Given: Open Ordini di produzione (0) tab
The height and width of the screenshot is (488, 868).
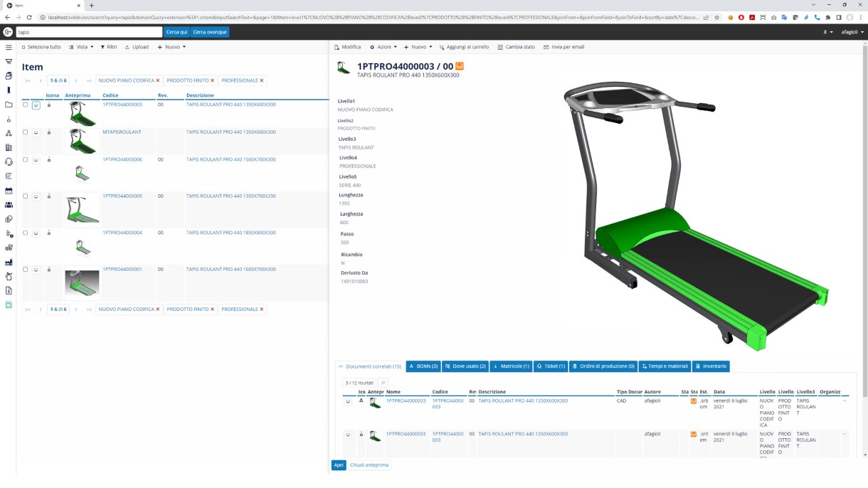Looking at the screenshot, I should (603, 366).
